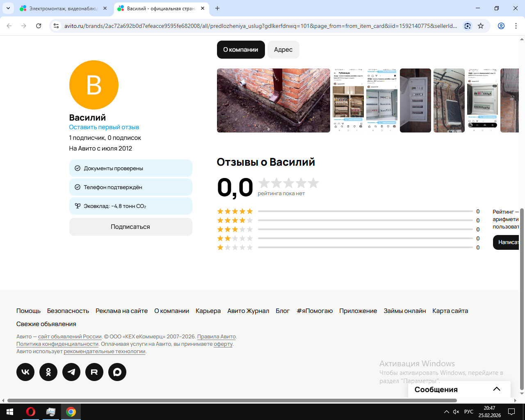525x420 pixels.
Task: Click the orange avatar with letter В
Action: [94, 85]
